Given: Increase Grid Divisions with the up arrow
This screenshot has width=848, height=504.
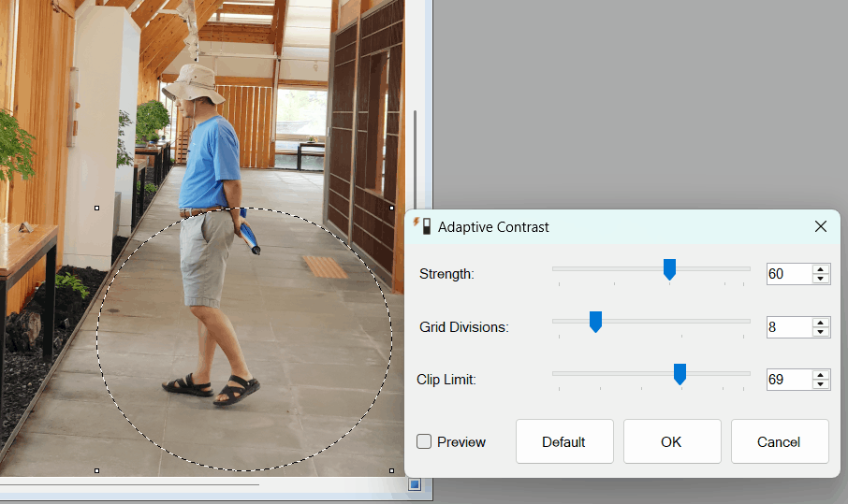Looking at the screenshot, I should tap(821, 322).
